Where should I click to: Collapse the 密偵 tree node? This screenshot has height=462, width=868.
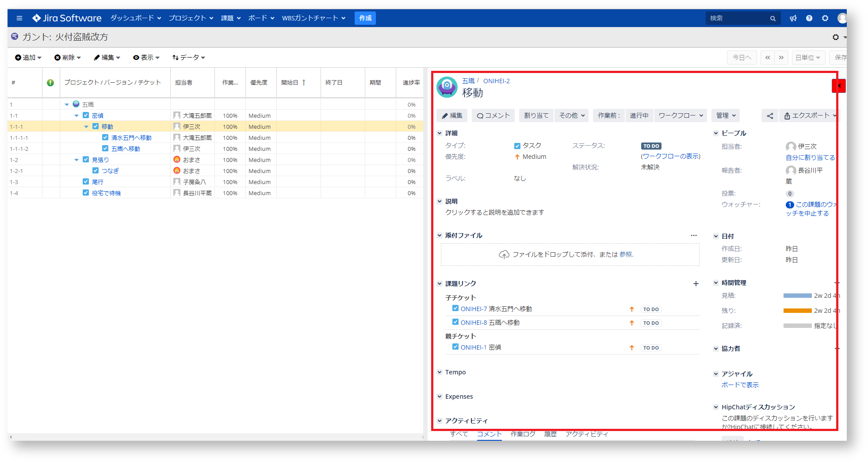coord(76,115)
